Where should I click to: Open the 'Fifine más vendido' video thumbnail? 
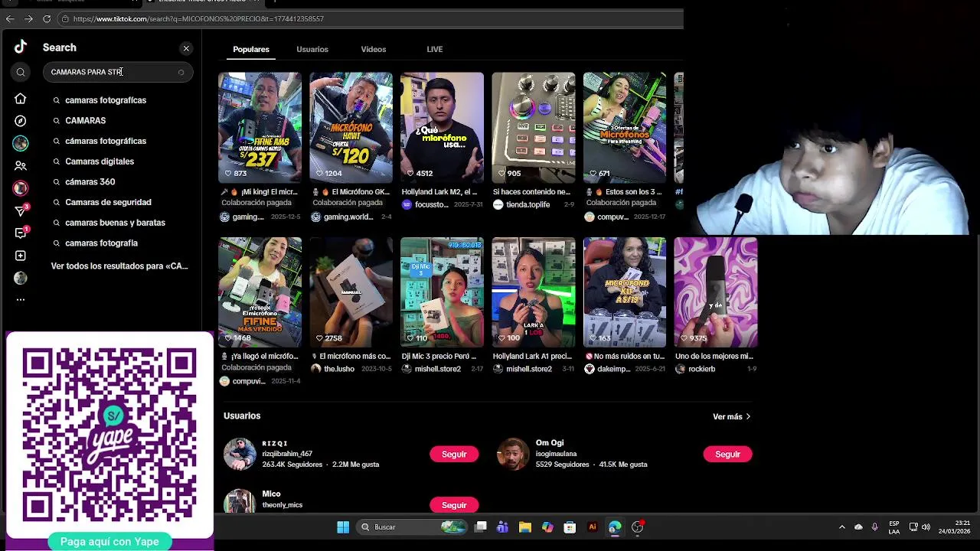point(260,292)
